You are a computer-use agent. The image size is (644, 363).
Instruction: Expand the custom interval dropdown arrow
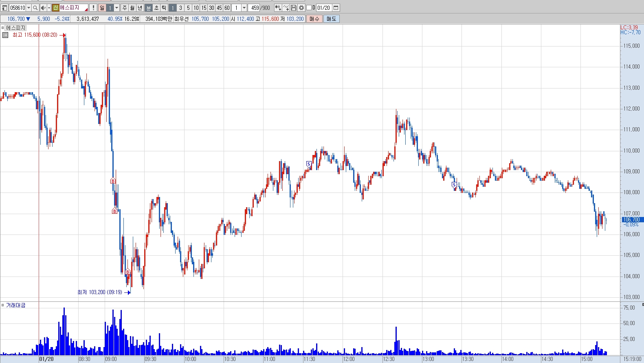pyautogui.click(x=244, y=8)
